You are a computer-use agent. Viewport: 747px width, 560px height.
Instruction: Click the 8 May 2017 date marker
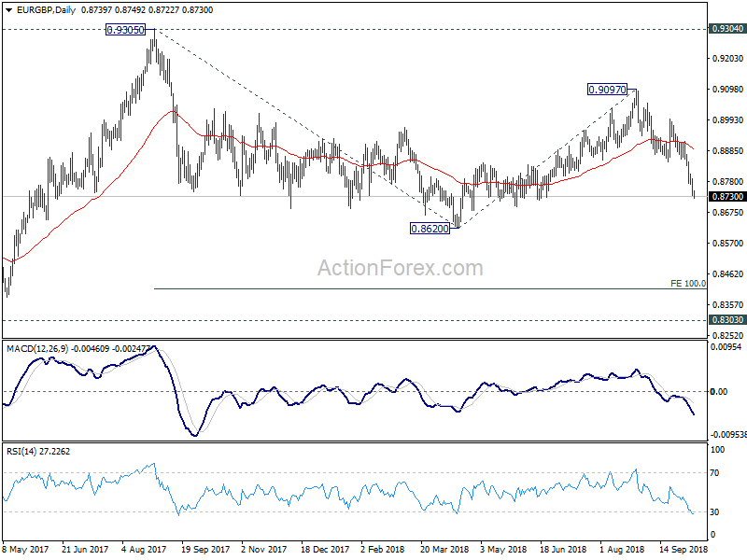[26, 550]
